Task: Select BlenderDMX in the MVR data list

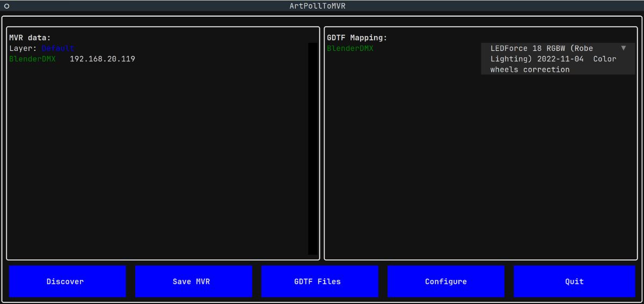Action: 32,59
